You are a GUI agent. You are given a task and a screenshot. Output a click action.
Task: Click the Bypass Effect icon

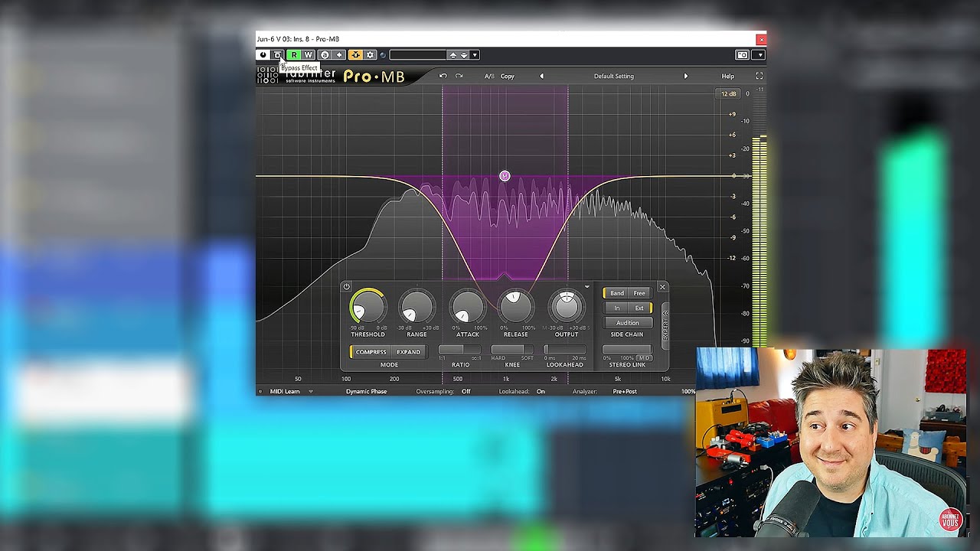277,55
